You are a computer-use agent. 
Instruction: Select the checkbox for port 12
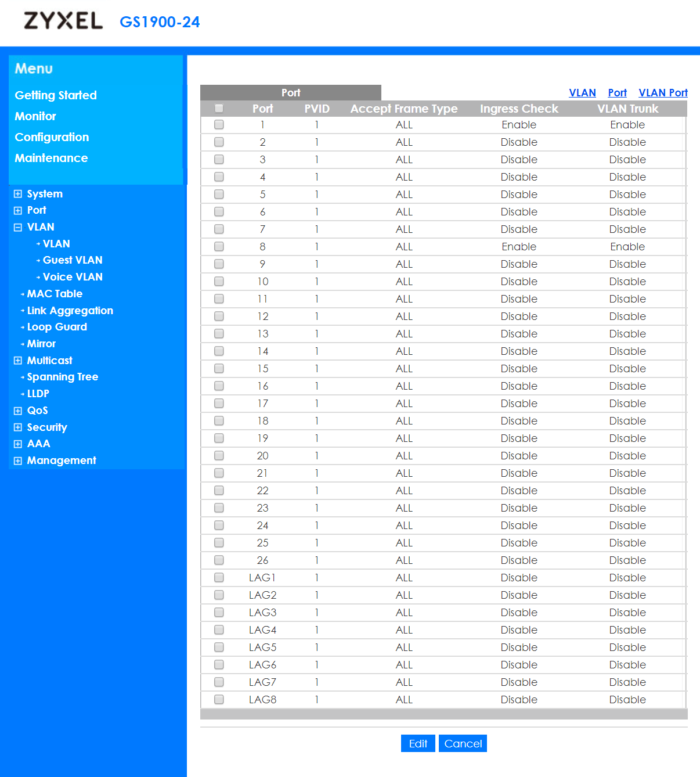pos(219,316)
